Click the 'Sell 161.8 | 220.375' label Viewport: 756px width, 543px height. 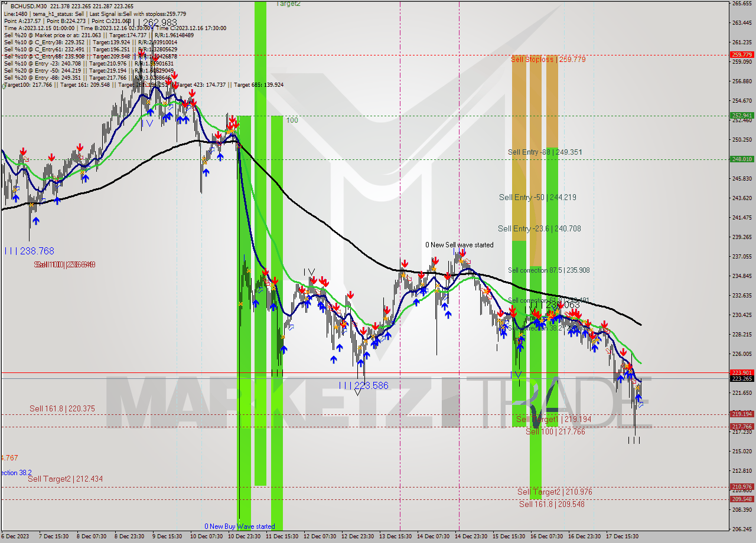pos(62,409)
